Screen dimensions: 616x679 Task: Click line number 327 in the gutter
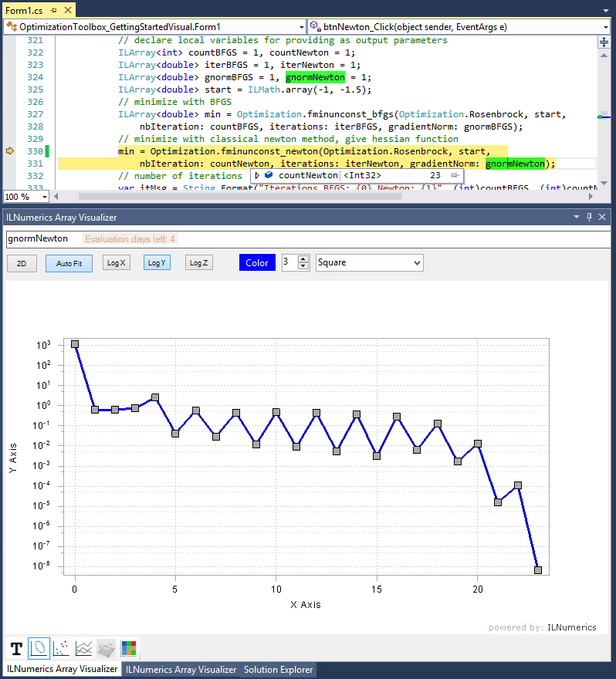pyautogui.click(x=35, y=114)
